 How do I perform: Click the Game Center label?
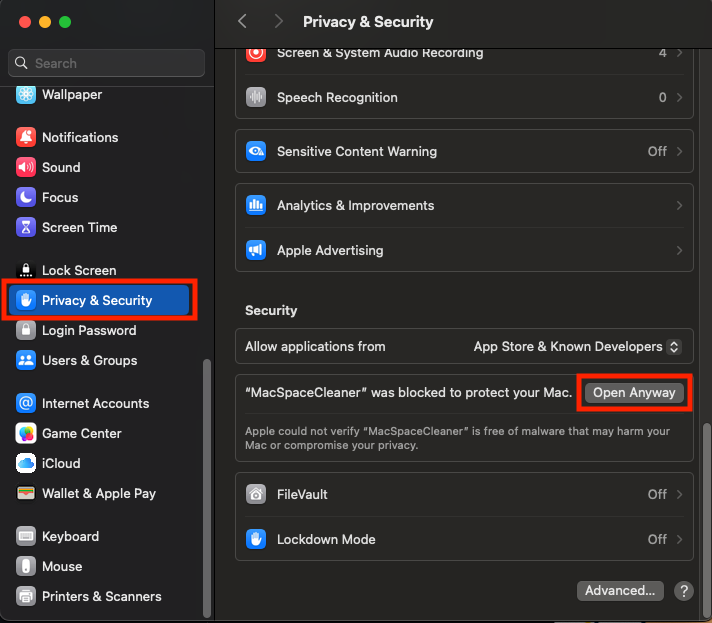(x=82, y=433)
